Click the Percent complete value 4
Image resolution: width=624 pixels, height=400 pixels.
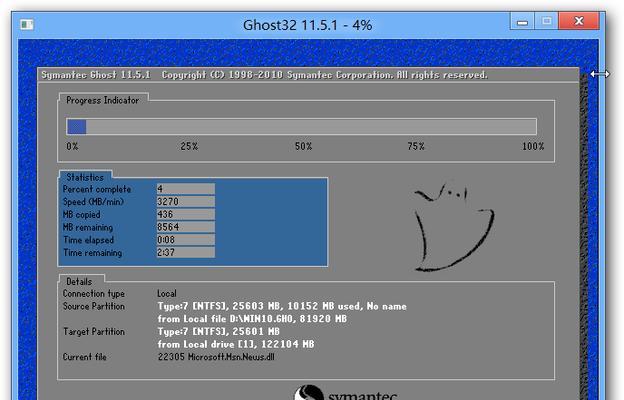point(185,189)
